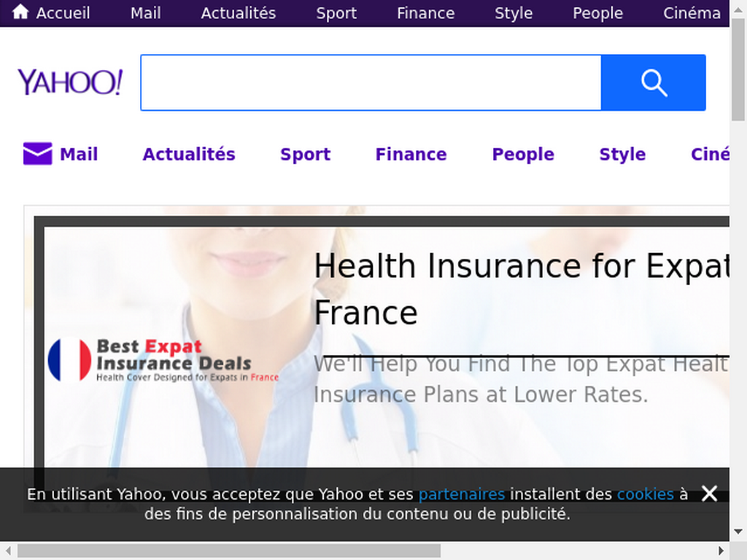
Task: Click the horizontal scrollbar thumb
Action: tap(228, 551)
